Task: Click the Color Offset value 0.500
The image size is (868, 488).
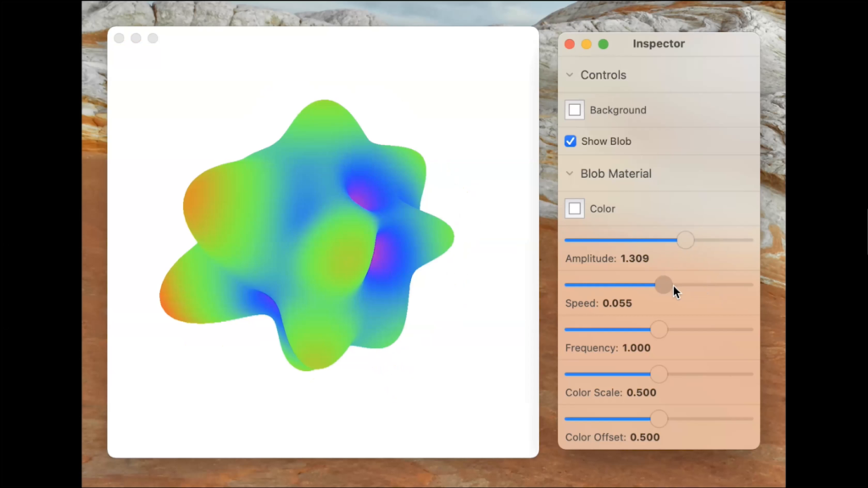Action: pyautogui.click(x=644, y=437)
